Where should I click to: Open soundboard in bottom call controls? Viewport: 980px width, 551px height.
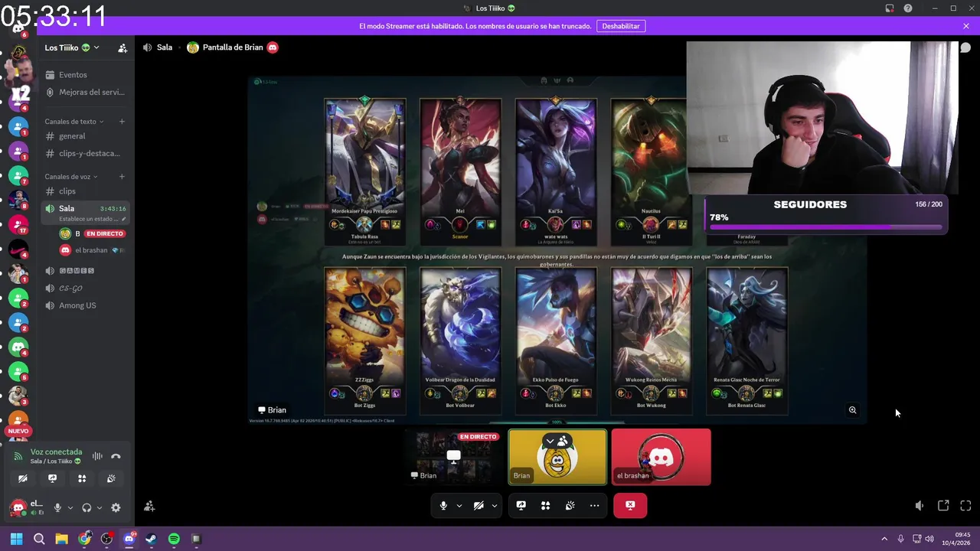tap(570, 505)
